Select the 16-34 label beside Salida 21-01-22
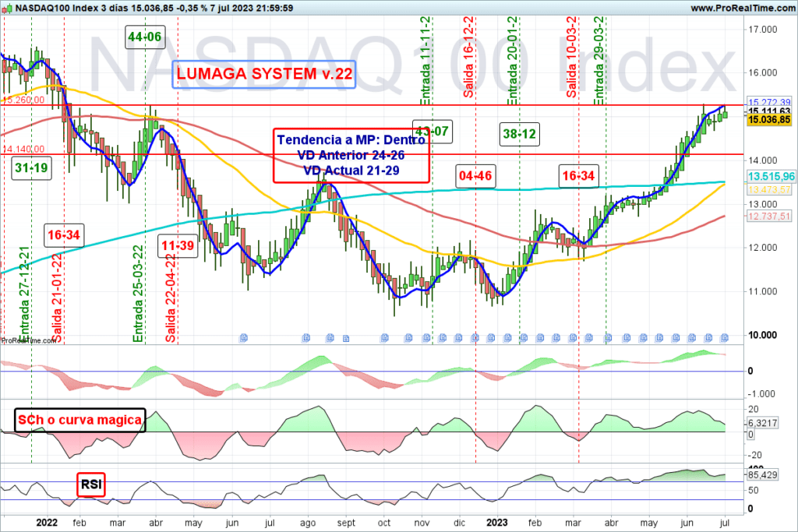 point(64,235)
